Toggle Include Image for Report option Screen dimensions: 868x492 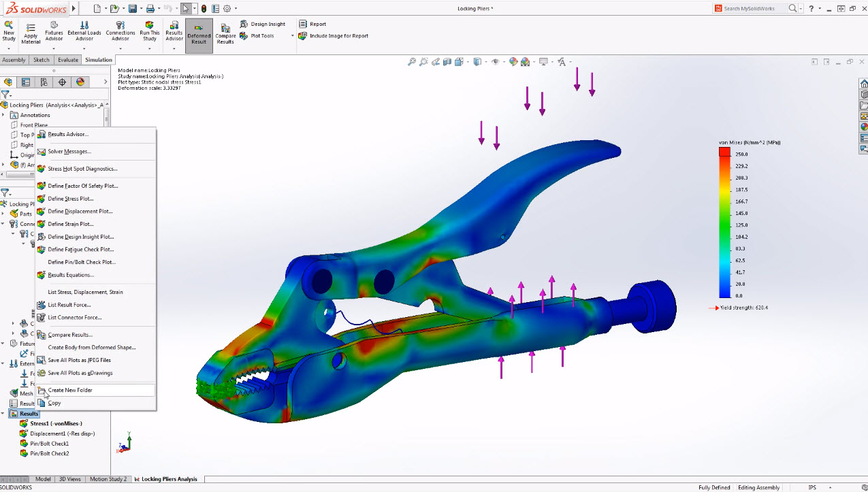pos(334,36)
